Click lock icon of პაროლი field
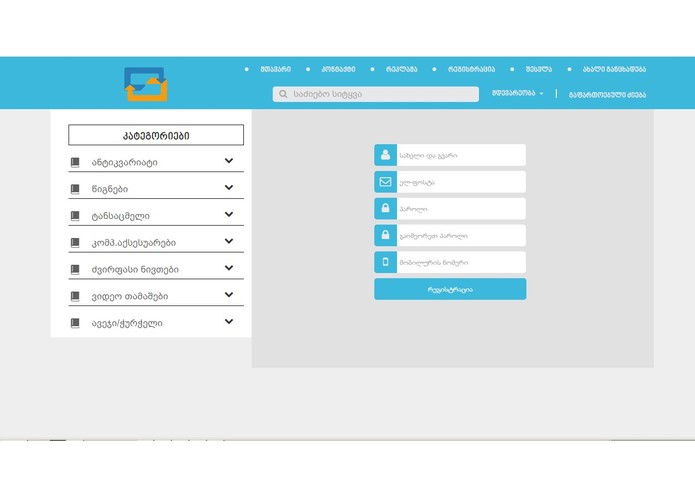The width and height of the screenshot is (695, 494). click(x=385, y=208)
